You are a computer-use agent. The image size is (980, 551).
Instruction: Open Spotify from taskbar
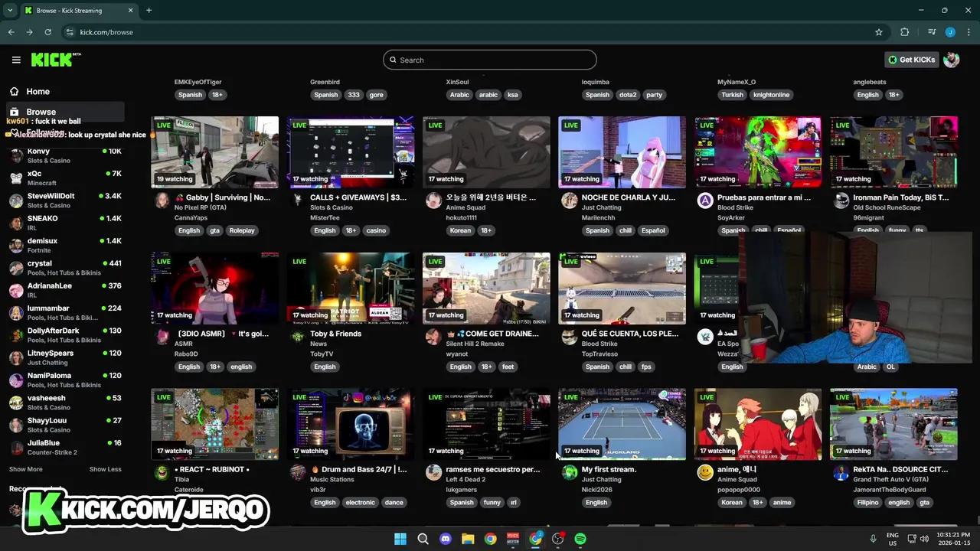pyautogui.click(x=580, y=539)
